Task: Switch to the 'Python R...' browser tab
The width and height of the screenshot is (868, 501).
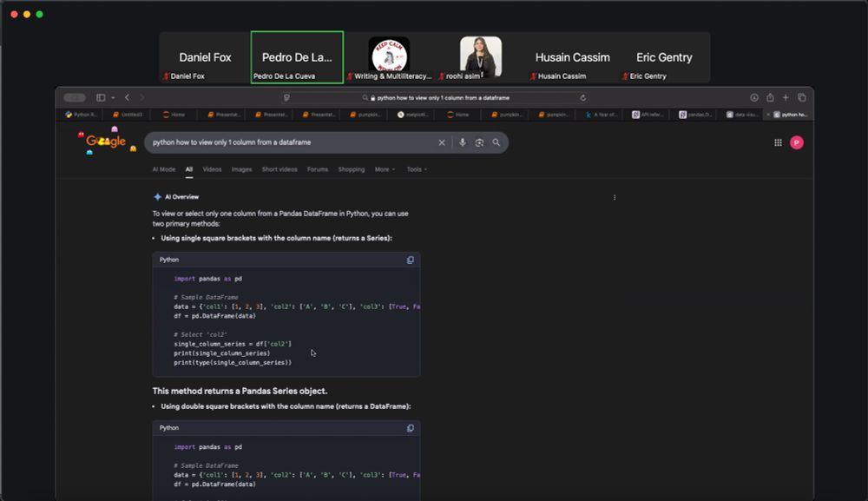Action: click(81, 115)
